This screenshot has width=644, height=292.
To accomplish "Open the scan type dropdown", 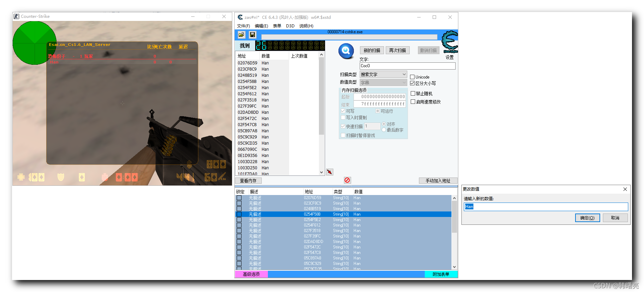I will click(383, 74).
